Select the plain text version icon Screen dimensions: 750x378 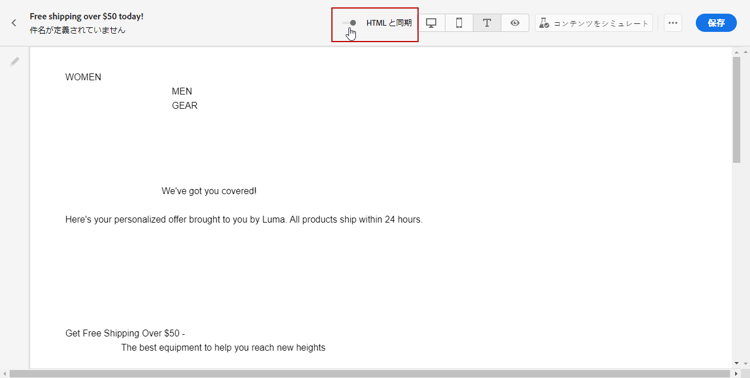pyautogui.click(x=487, y=22)
